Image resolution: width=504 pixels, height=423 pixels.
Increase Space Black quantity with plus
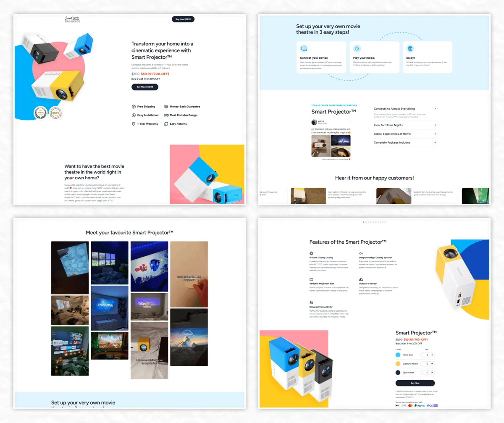tap(432, 373)
